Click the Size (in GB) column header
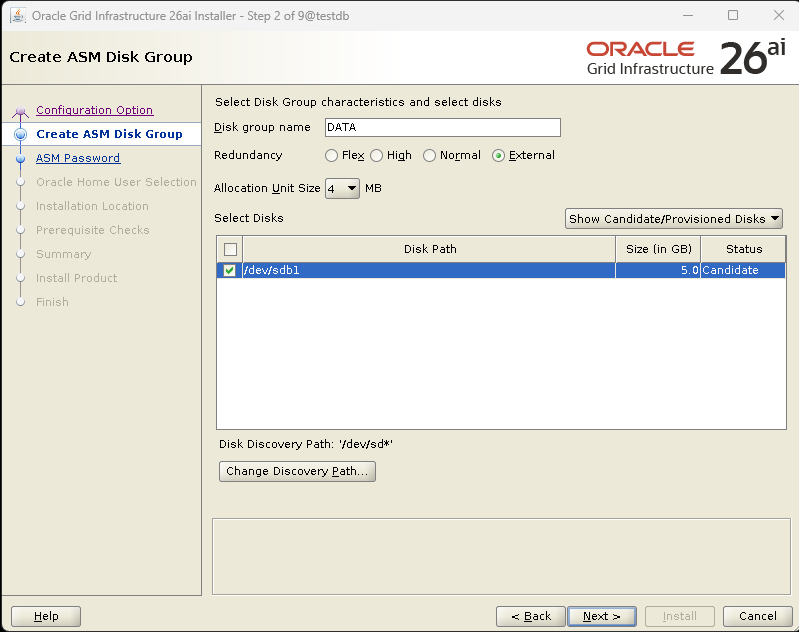Viewport: 799px width, 632px height. (658, 249)
